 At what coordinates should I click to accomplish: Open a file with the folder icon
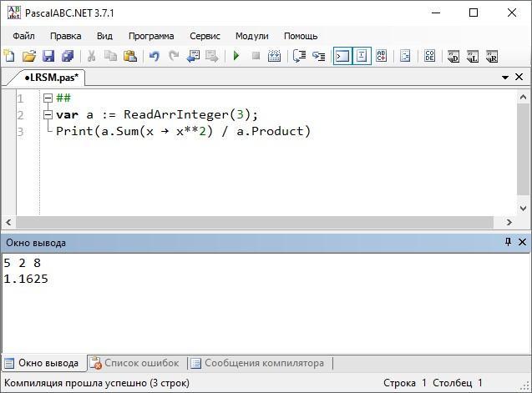28,57
